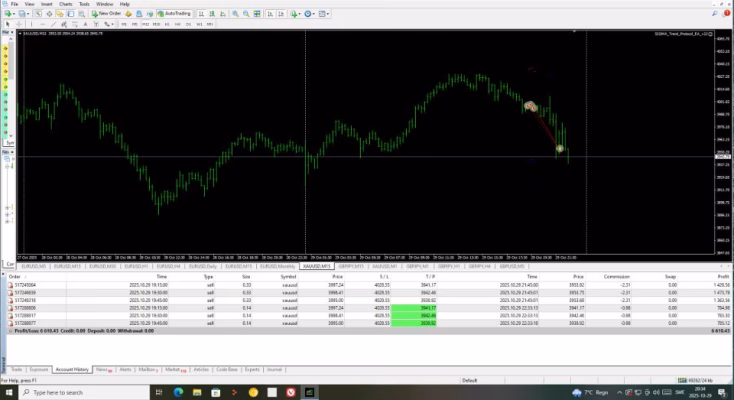Collapse the Navigator root tree node

click(x=7, y=166)
